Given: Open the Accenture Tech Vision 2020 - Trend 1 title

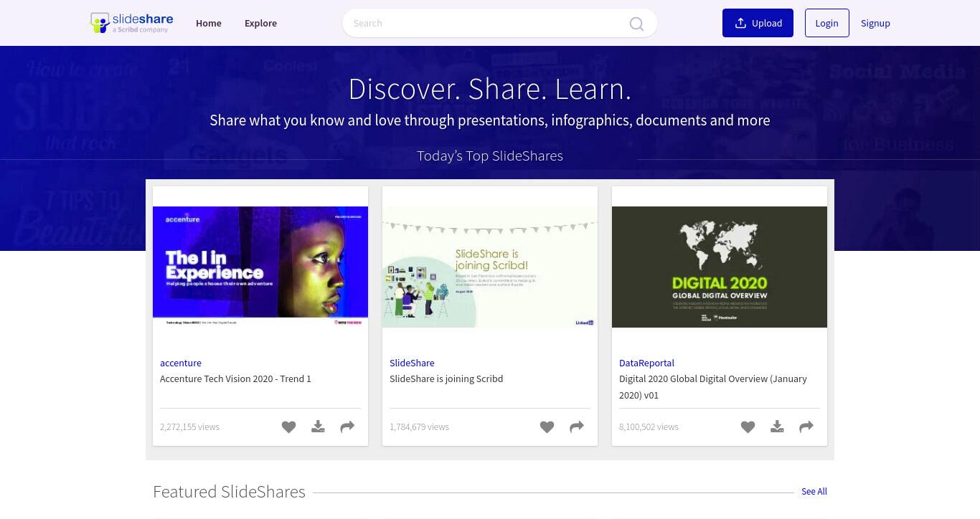Looking at the screenshot, I should tap(235, 378).
